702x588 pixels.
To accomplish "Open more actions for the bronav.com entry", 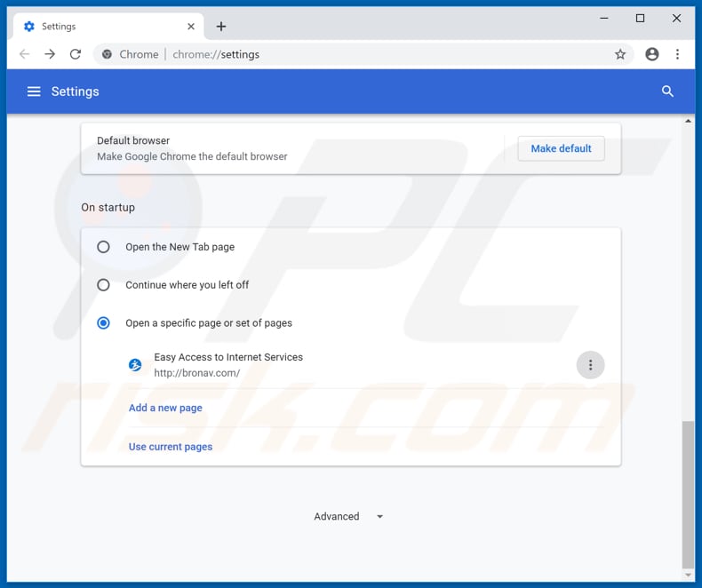I will click(x=590, y=365).
